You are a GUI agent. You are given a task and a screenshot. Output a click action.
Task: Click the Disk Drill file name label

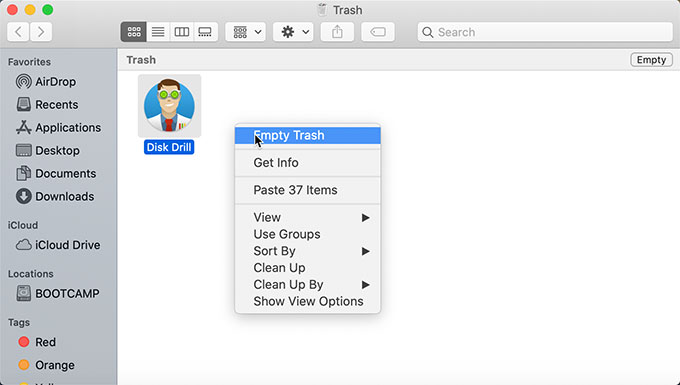pos(169,147)
